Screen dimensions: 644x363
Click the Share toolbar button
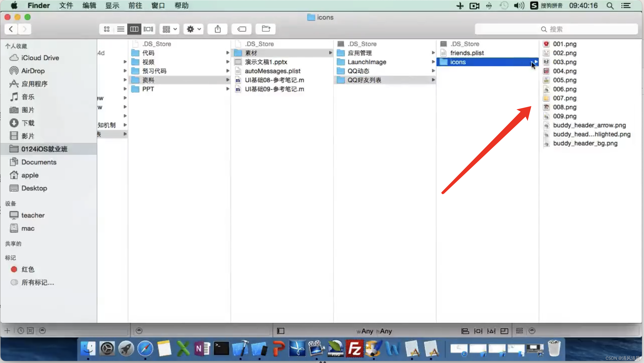tap(218, 29)
